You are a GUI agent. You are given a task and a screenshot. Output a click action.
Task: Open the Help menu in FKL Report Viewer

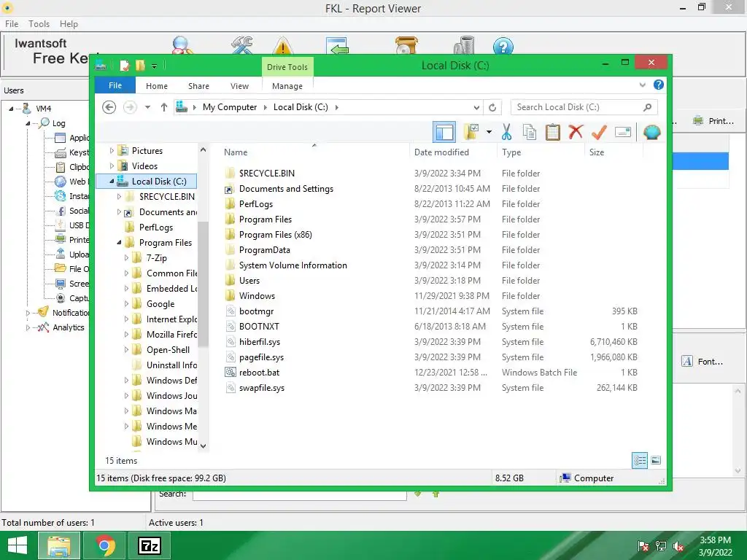click(x=69, y=24)
